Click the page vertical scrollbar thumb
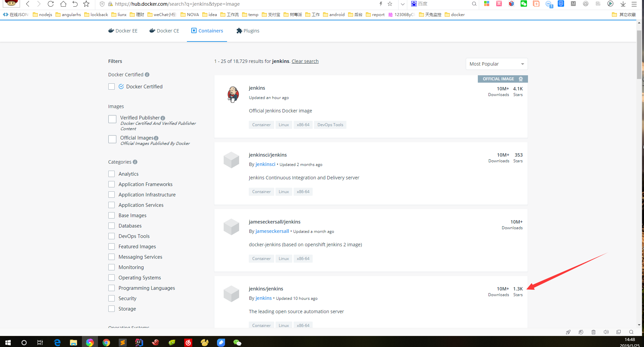Screen dimensions: 644x347 tap(639, 54)
